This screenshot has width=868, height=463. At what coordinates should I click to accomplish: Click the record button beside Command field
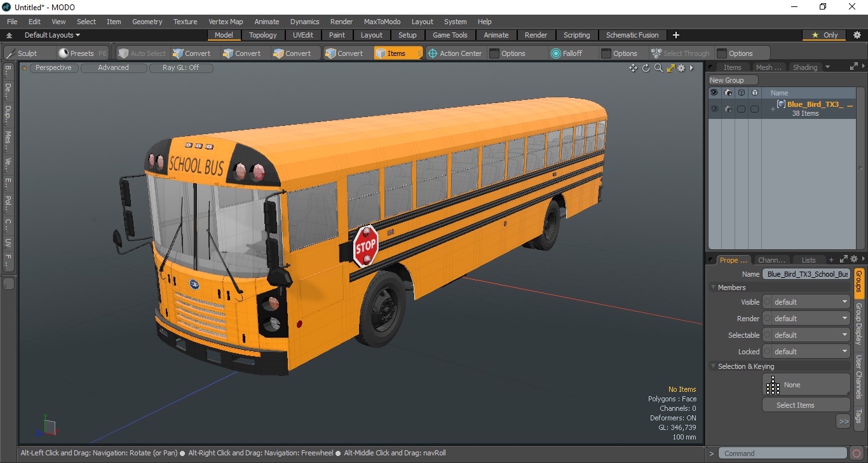[857, 453]
